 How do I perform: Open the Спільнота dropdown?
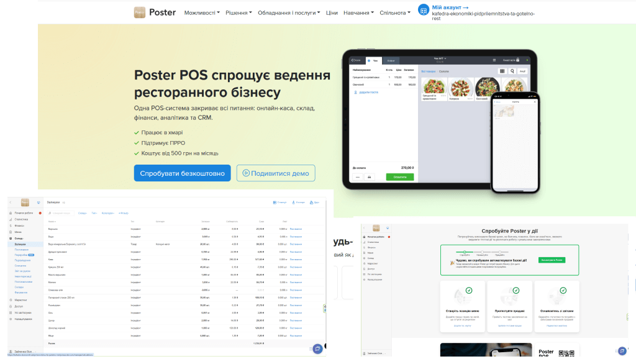pyautogui.click(x=394, y=13)
